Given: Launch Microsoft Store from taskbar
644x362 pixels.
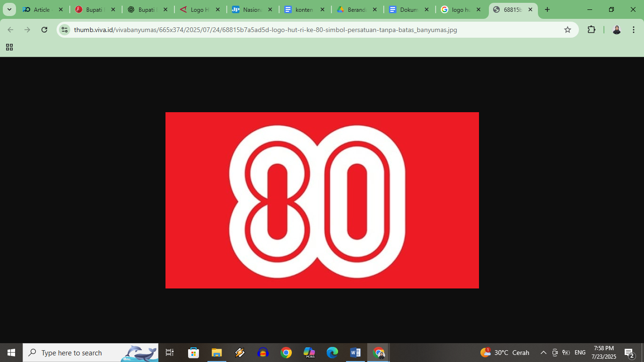Looking at the screenshot, I should (193, 353).
